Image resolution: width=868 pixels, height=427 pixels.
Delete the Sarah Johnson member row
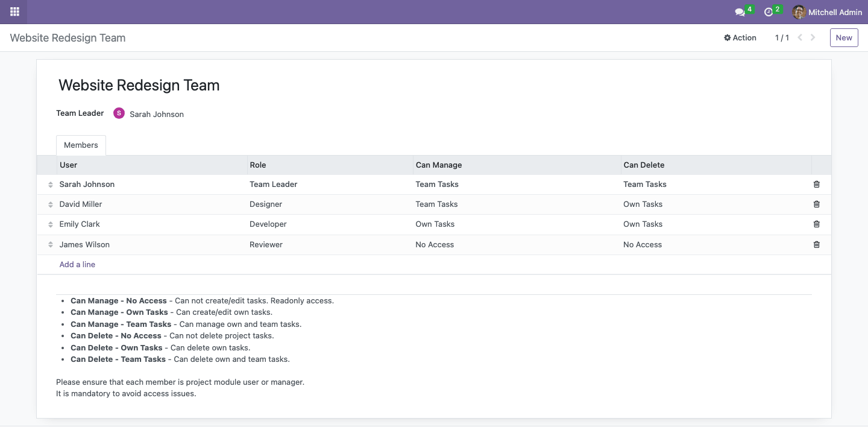click(817, 184)
